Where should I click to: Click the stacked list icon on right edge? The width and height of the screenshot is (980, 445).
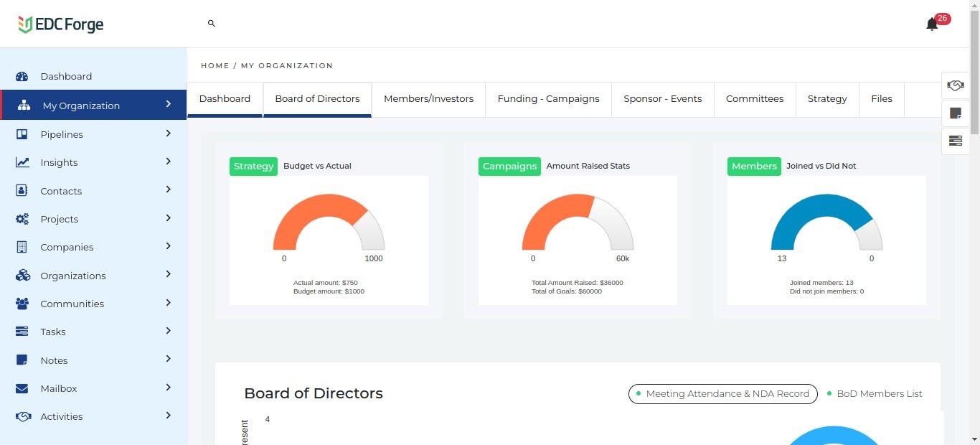tap(955, 141)
